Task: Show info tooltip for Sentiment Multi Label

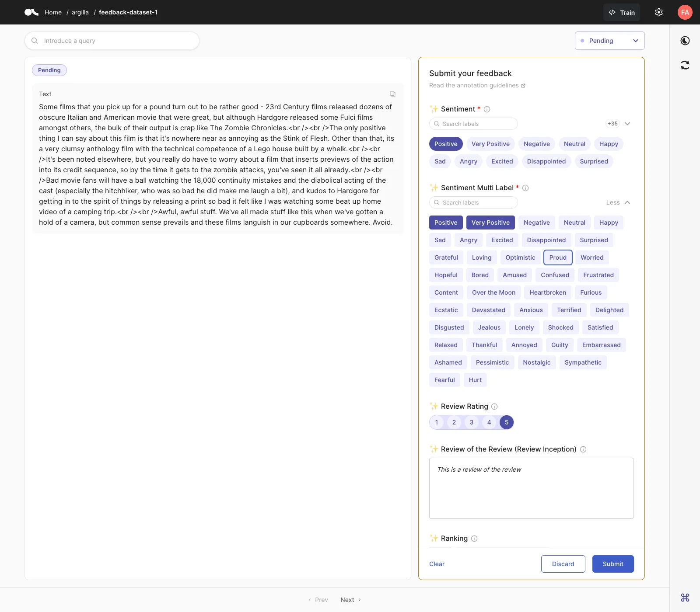Action: (x=525, y=188)
